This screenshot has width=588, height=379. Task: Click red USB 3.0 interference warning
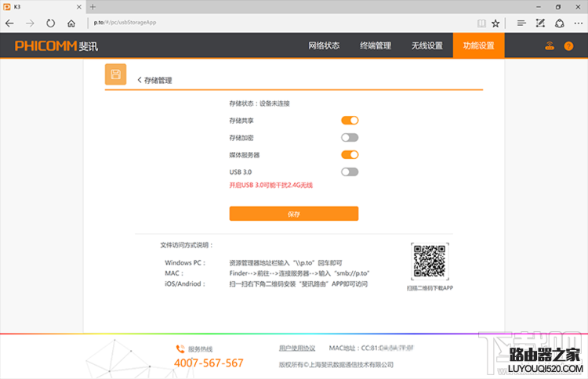tap(270, 185)
